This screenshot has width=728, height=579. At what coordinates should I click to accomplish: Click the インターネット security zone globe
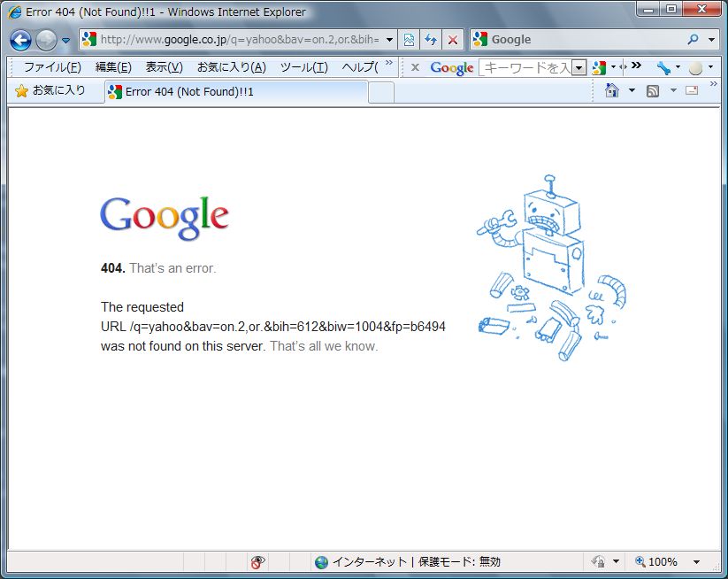[x=321, y=562]
